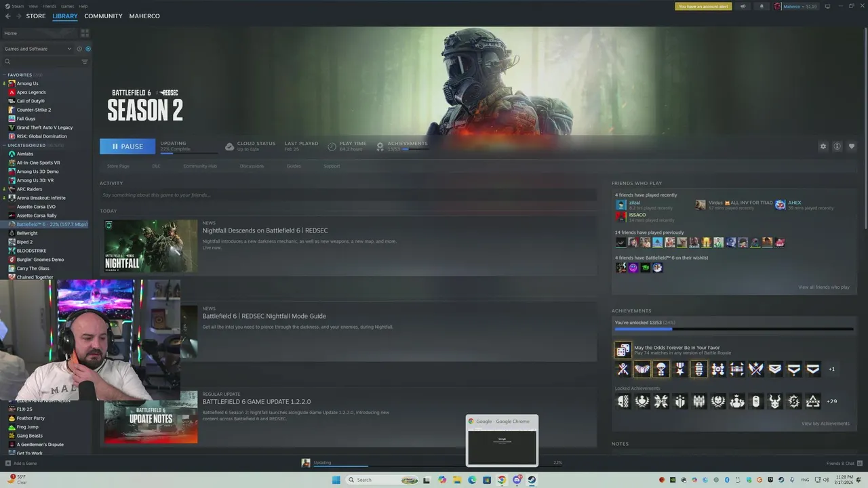This screenshot has width=868, height=488.
Task: Toggle the ready-to-play filter icon
Action: [x=88, y=49]
